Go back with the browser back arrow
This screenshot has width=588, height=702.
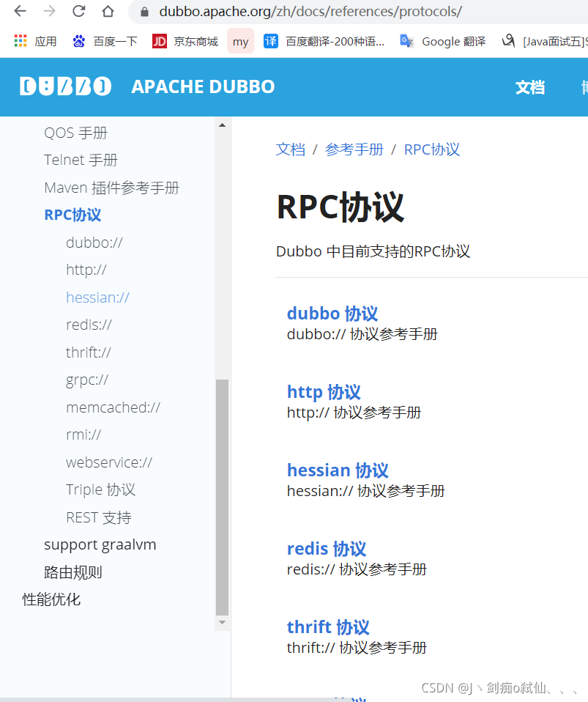[21, 11]
